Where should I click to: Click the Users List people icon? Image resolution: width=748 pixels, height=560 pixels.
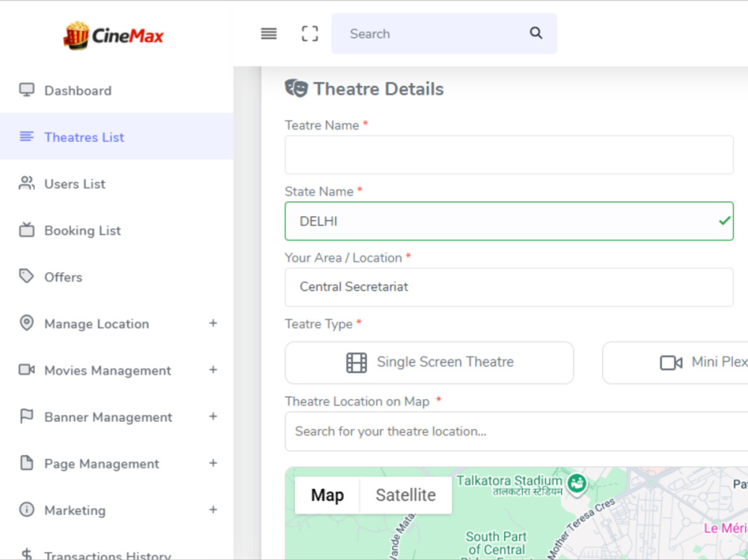pyautogui.click(x=27, y=183)
